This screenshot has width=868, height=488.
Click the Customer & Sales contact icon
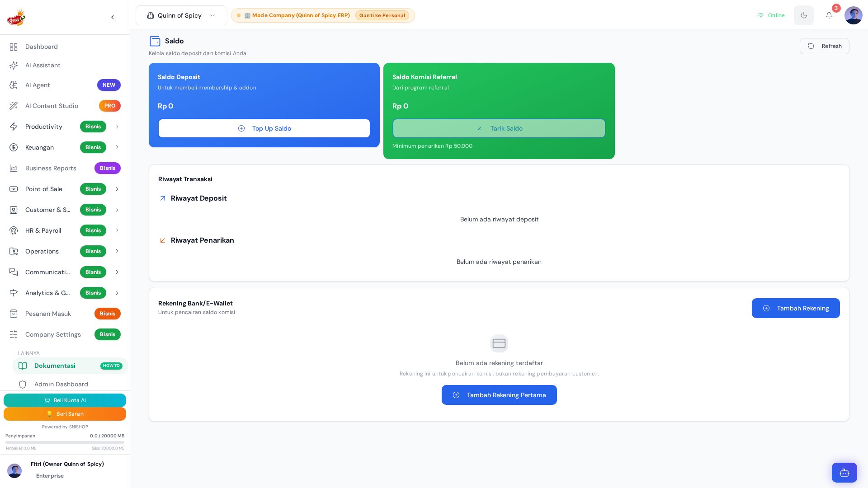click(x=14, y=210)
